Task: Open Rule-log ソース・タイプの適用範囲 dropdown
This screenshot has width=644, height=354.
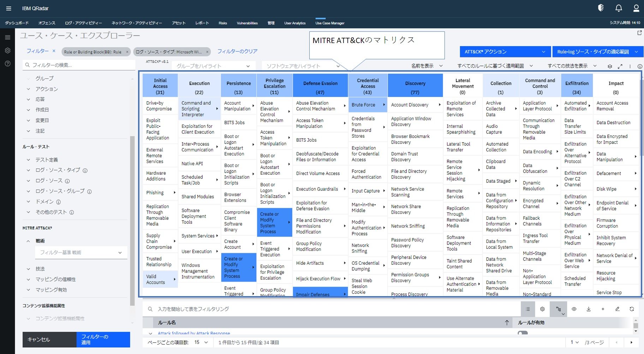Action: point(598,52)
